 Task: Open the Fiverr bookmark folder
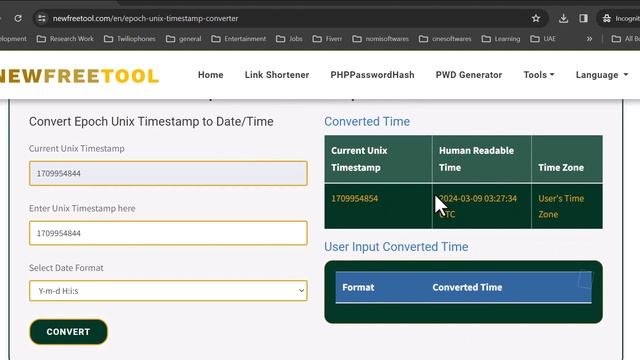pos(327,39)
